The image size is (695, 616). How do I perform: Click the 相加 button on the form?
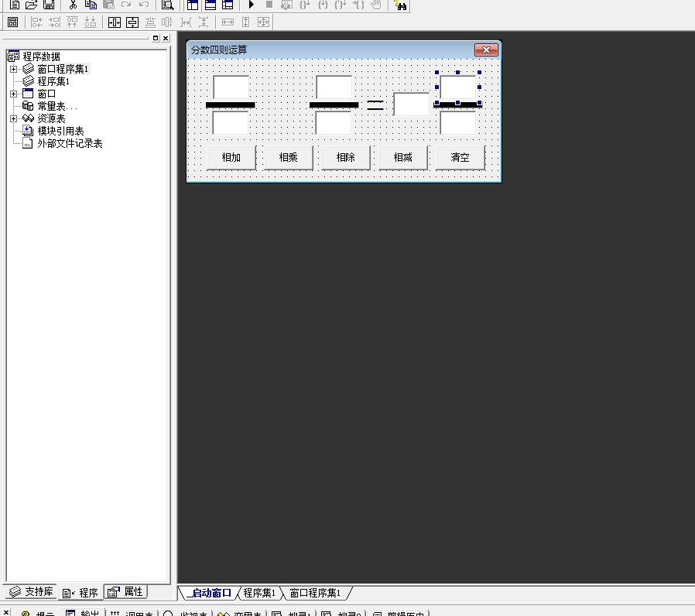(231, 157)
